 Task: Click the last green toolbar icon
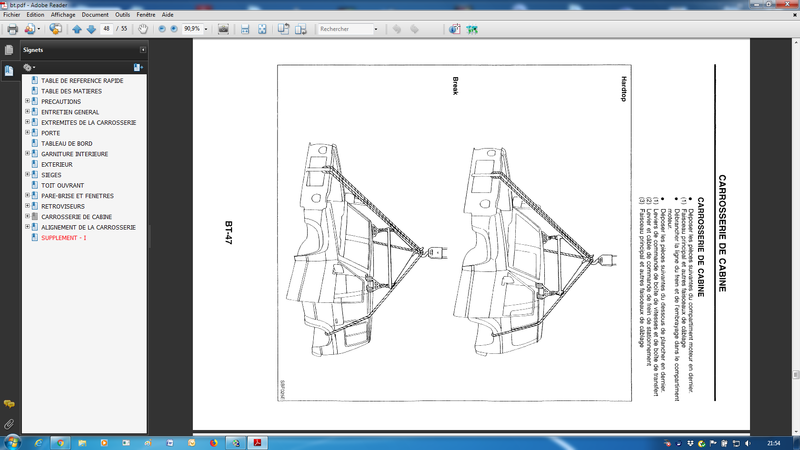472,29
